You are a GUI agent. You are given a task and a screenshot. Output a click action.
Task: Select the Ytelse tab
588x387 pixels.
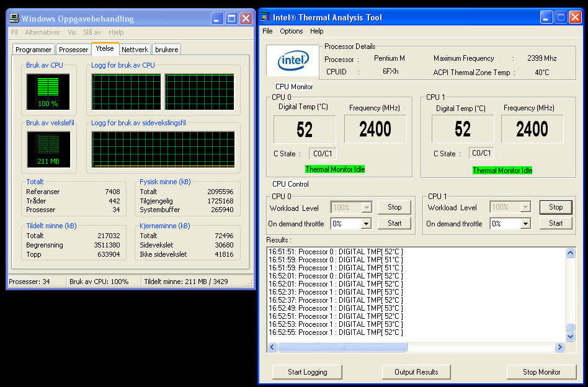point(105,48)
